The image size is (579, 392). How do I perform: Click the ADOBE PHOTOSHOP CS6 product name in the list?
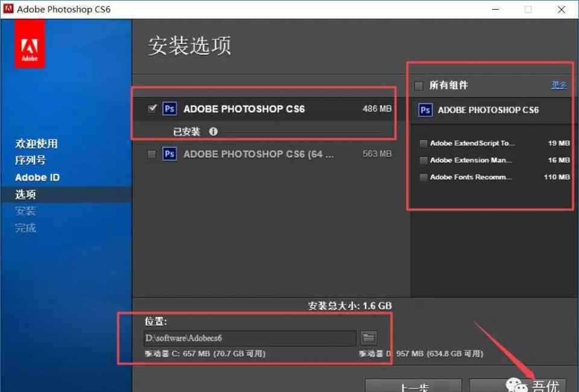pyautogui.click(x=244, y=109)
